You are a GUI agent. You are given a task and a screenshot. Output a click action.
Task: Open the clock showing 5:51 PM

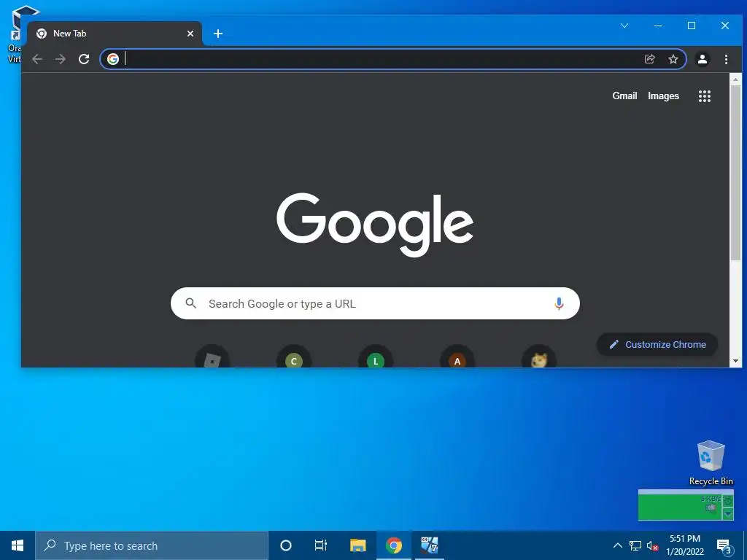[x=685, y=545]
